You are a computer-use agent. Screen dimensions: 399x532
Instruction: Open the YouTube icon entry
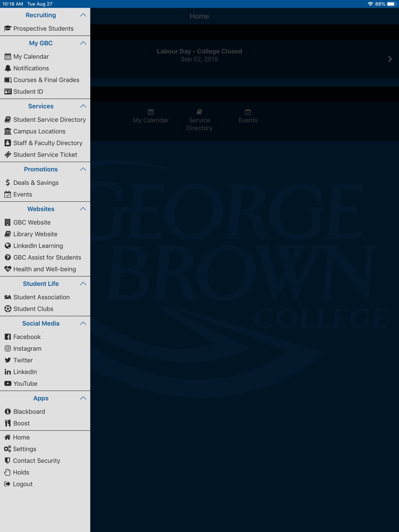[8, 384]
